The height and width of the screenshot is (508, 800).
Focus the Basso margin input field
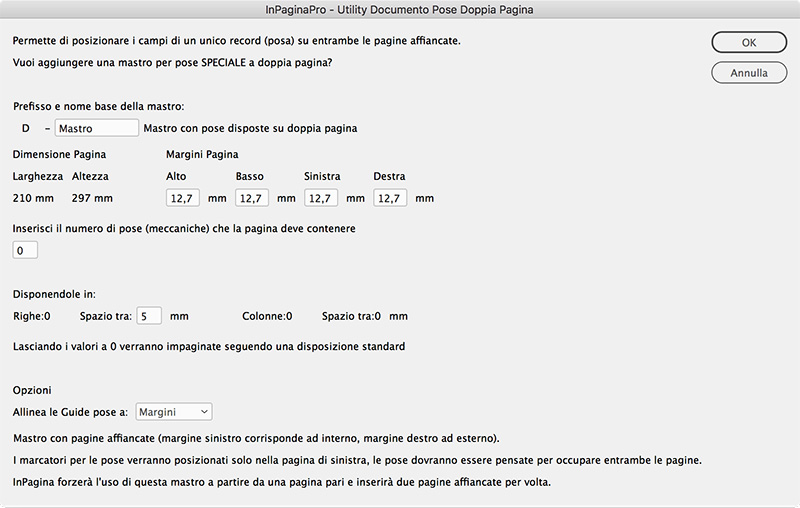point(253,198)
